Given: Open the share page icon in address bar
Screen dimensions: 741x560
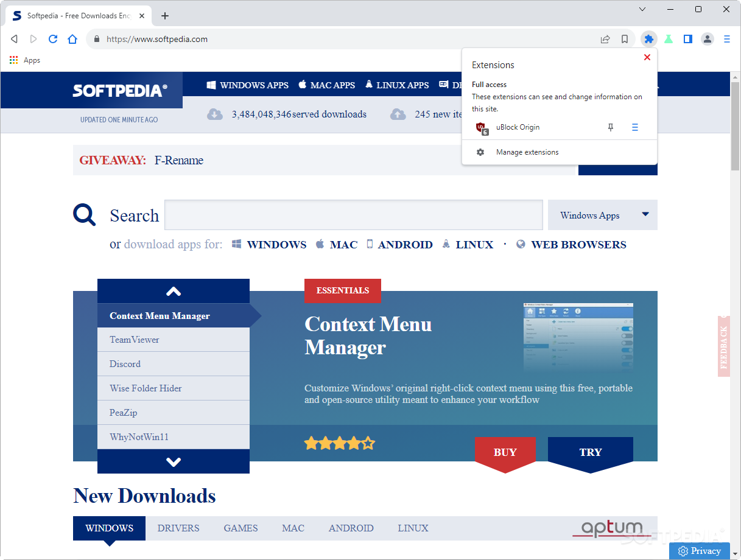Looking at the screenshot, I should 605,39.
